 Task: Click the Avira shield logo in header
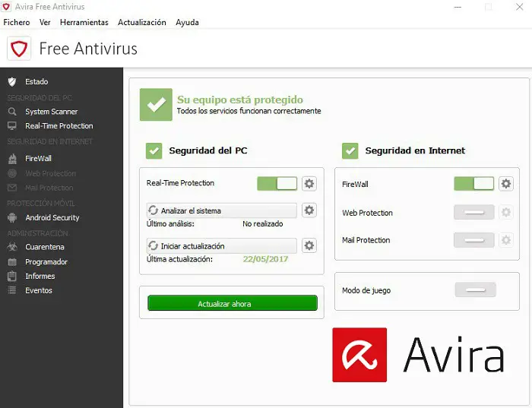point(19,49)
